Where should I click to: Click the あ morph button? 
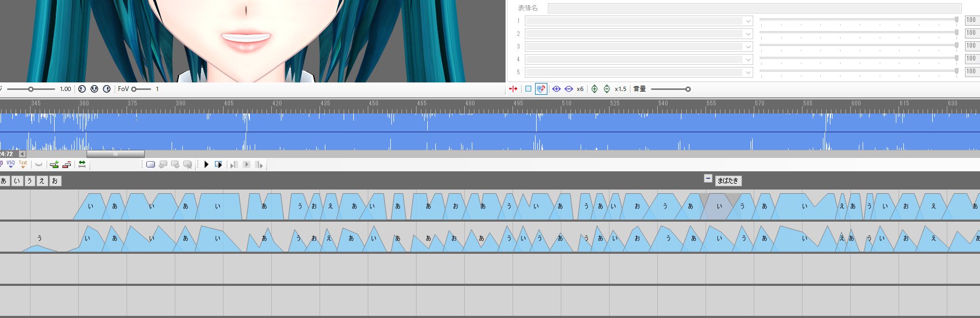4,181
